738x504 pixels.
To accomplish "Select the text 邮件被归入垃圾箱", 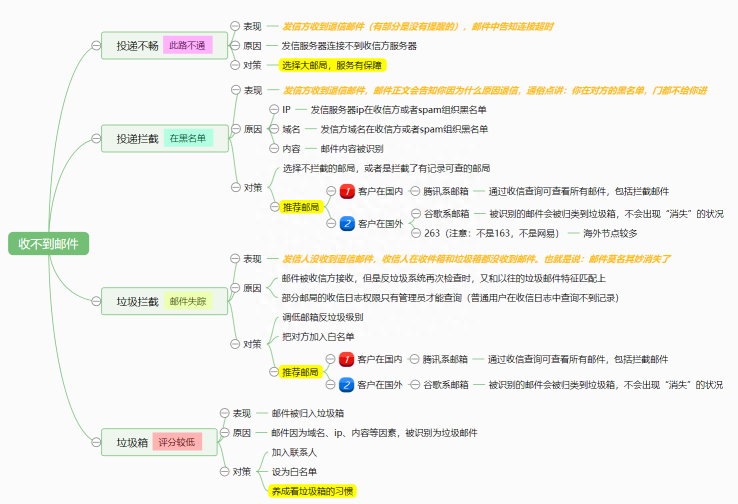I will click(307, 413).
